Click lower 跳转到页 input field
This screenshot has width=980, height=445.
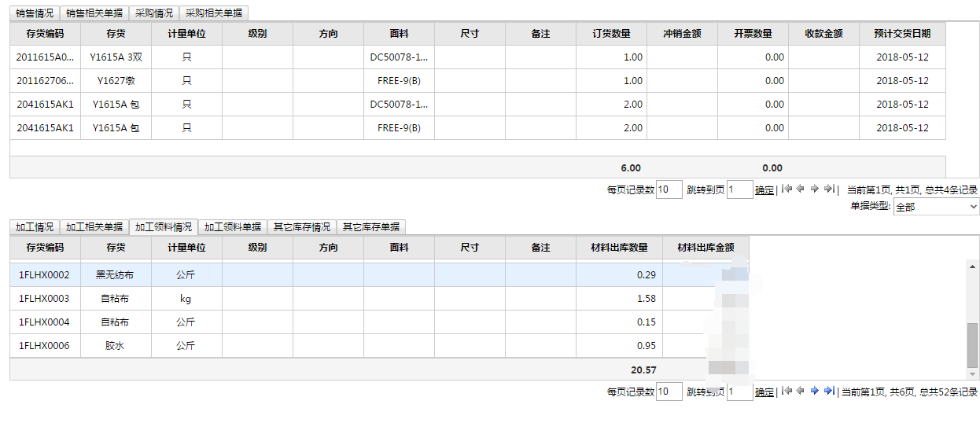tap(739, 392)
